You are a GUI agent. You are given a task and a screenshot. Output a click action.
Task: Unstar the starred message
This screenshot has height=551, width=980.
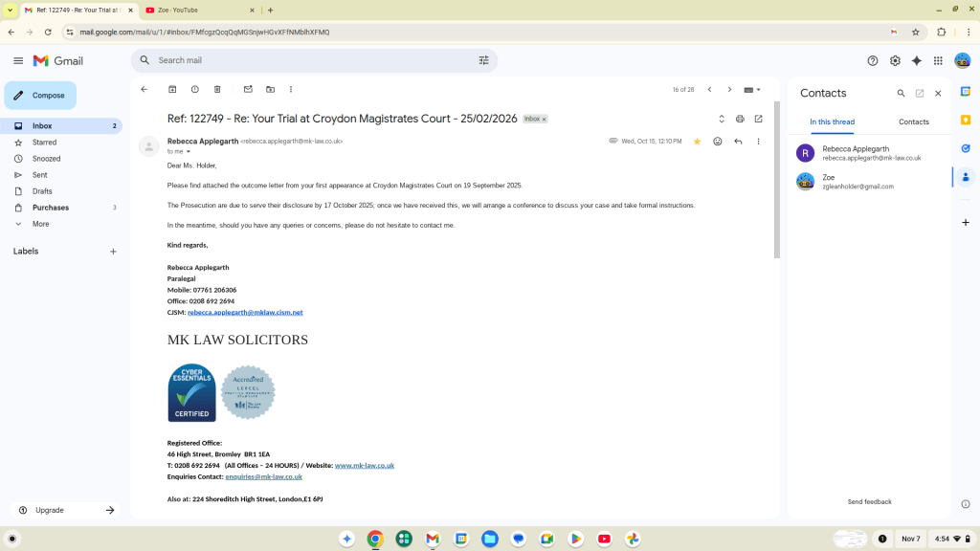697,141
